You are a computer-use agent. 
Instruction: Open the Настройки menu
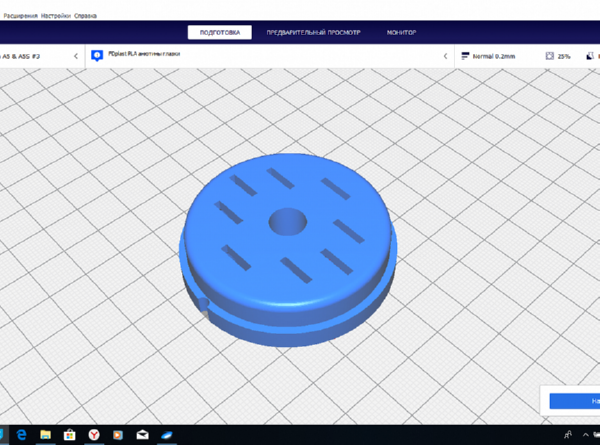(x=55, y=16)
